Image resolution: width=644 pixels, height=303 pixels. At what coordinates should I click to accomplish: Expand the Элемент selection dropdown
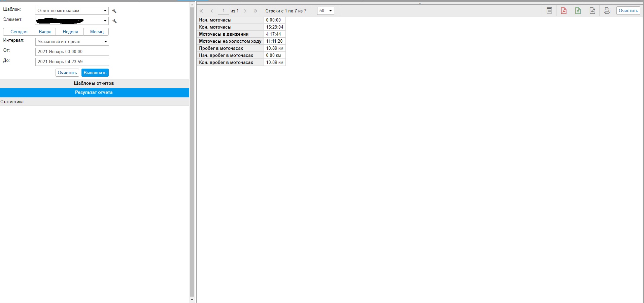pos(105,21)
